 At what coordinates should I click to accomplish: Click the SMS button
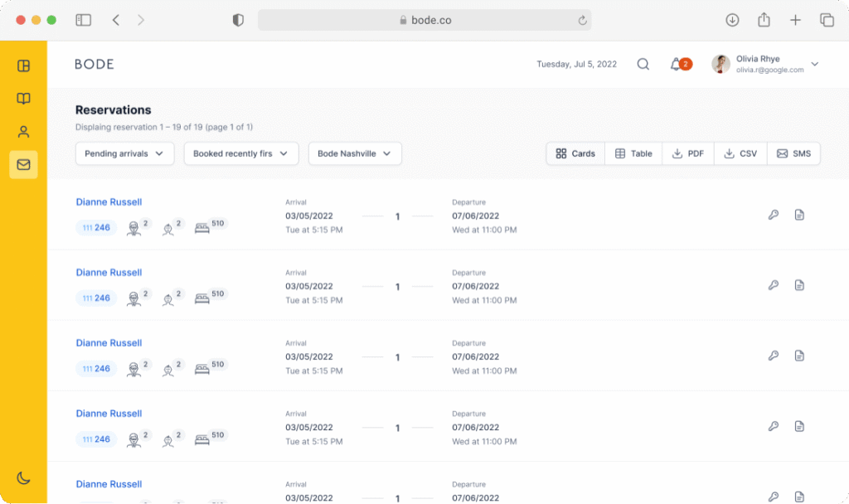tap(793, 153)
